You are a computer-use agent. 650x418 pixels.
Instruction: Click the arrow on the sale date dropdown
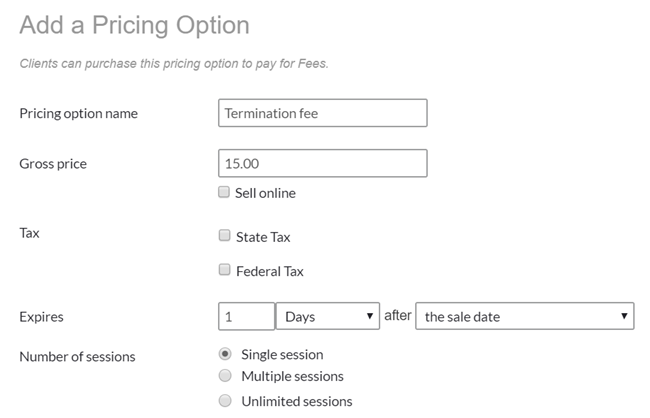625,316
